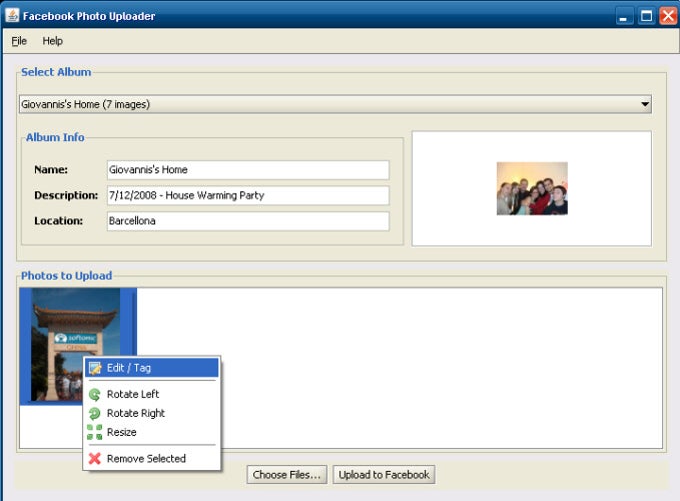Focus the Location field with Barcellona
This screenshot has height=501, width=680.
248,221
